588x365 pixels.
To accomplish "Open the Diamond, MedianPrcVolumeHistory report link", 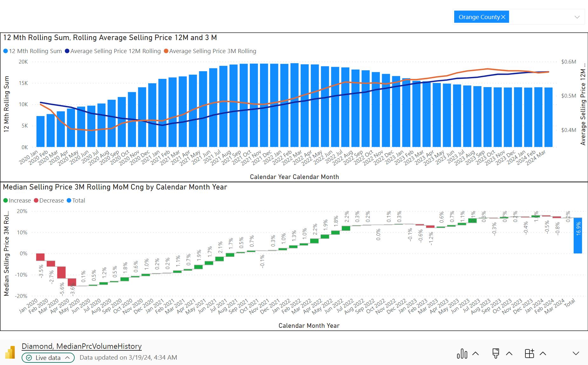I will tap(82, 346).
